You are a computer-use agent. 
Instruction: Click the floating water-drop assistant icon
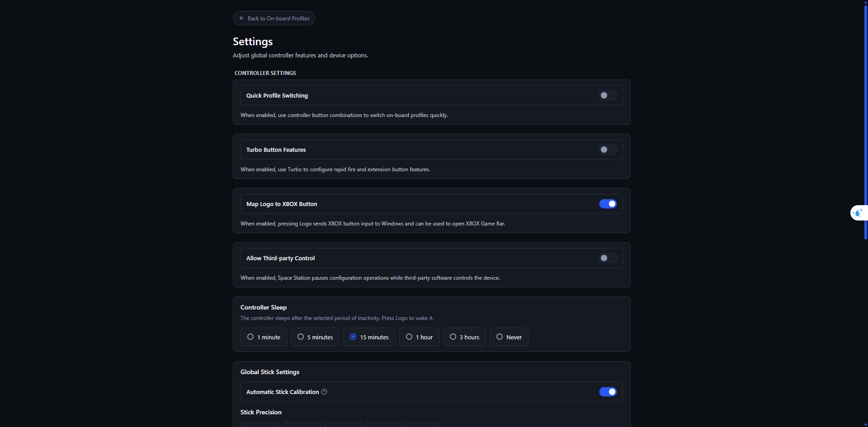tap(858, 212)
